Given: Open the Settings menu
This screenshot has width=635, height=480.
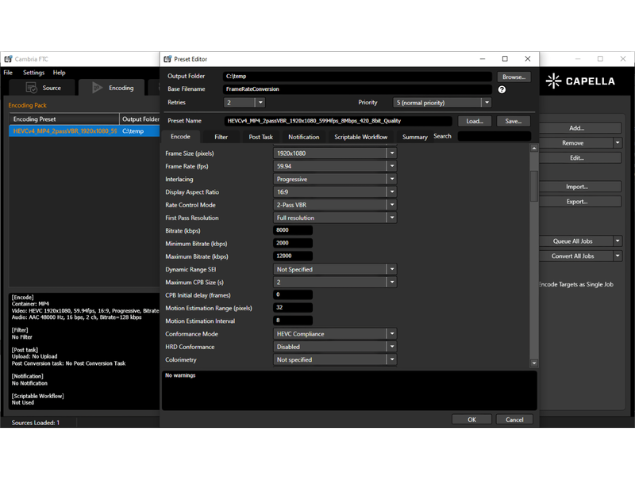Looking at the screenshot, I should tap(33, 73).
